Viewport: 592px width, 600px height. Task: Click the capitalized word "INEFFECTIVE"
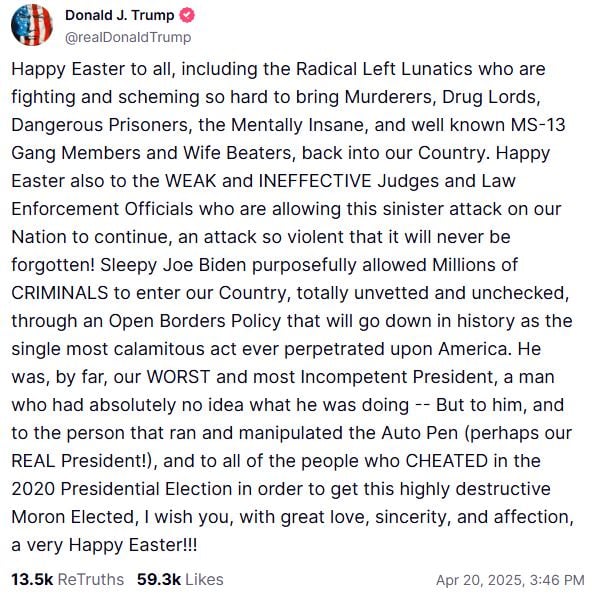click(315, 181)
